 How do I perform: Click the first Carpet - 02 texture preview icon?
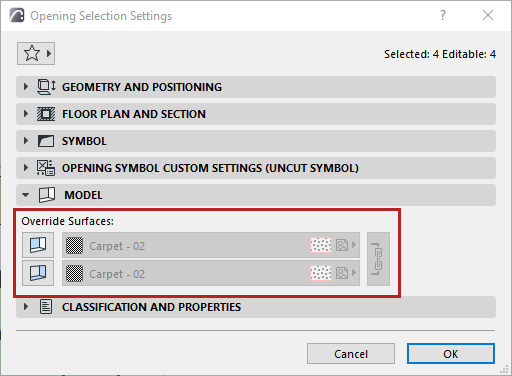click(x=342, y=245)
